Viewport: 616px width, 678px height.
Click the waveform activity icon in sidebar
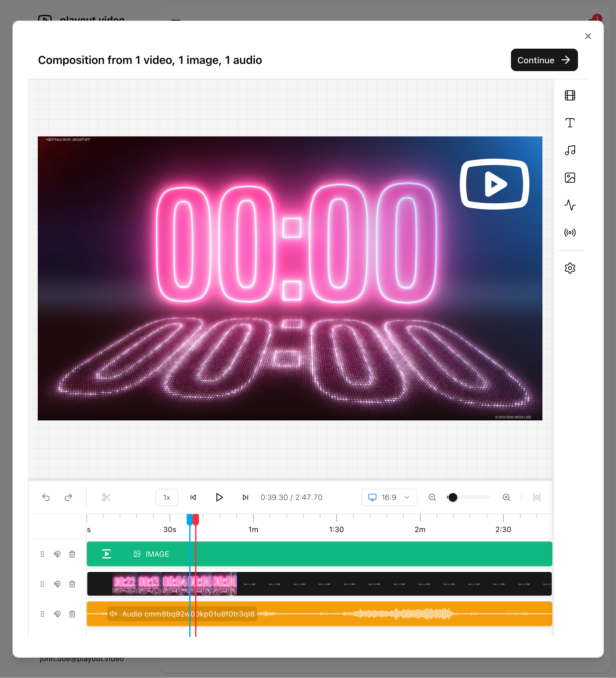click(570, 205)
